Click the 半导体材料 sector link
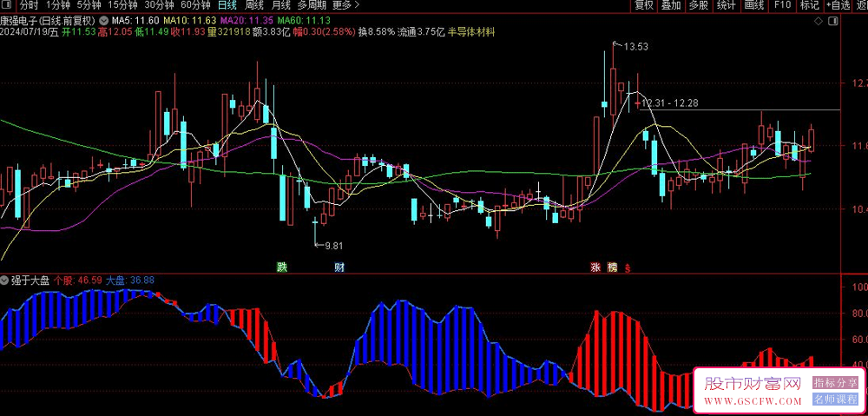The width and height of the screenshot is (868, 416). (471, 31)
